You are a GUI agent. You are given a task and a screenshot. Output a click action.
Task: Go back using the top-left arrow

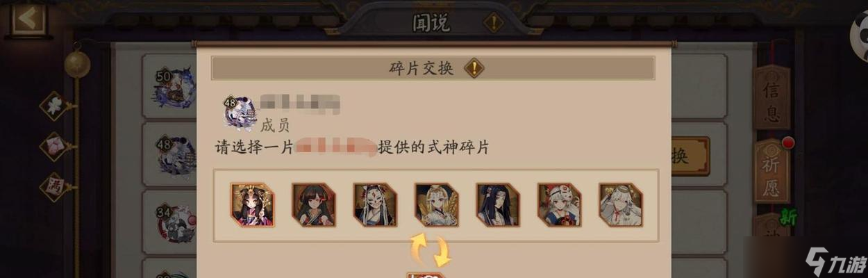coord(28,18)
